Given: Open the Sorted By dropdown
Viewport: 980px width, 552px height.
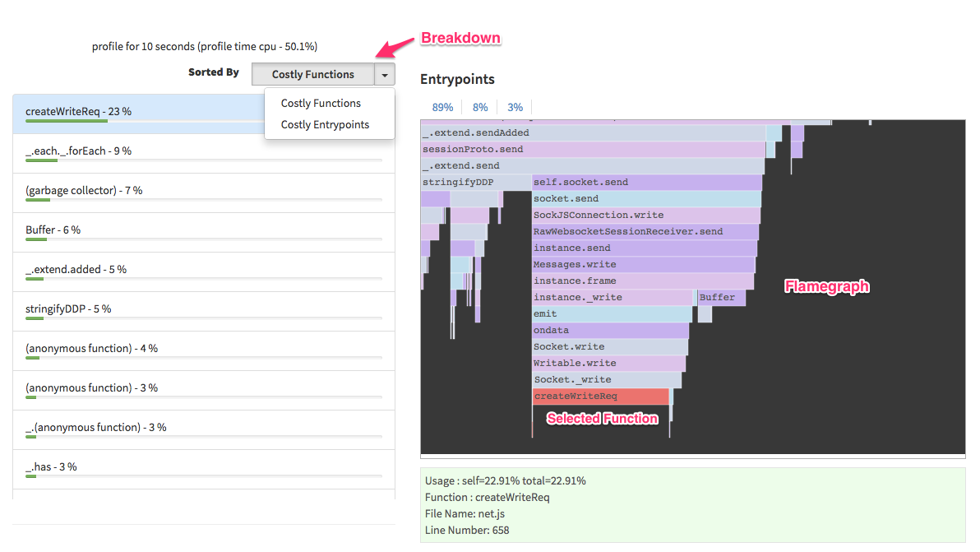Looking at the screenshot, I should (x=383, y=74).
